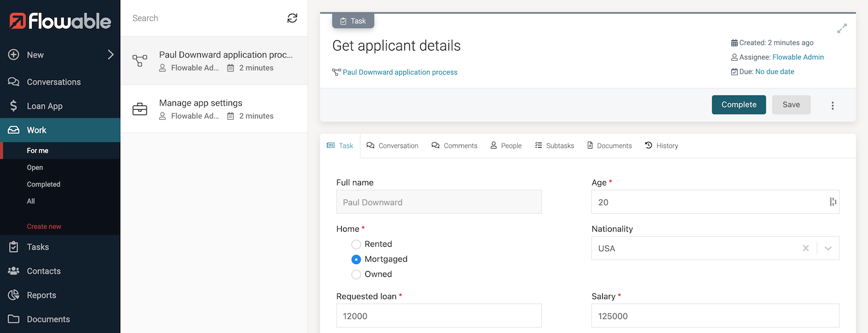Click the assignee person icon
Viewport: 868px width, 333px height.
tap(734, 57)
